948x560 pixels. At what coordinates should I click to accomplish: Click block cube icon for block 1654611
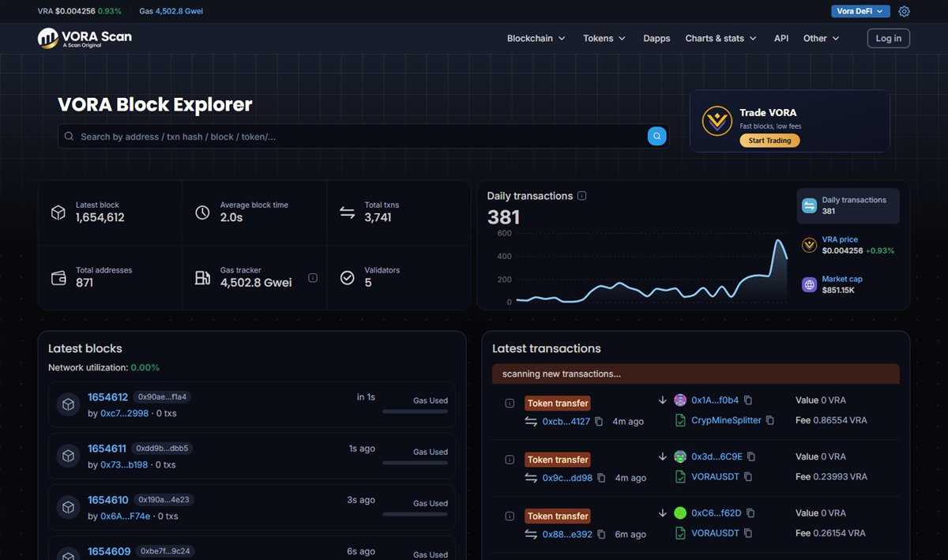(x=68, y=456)
